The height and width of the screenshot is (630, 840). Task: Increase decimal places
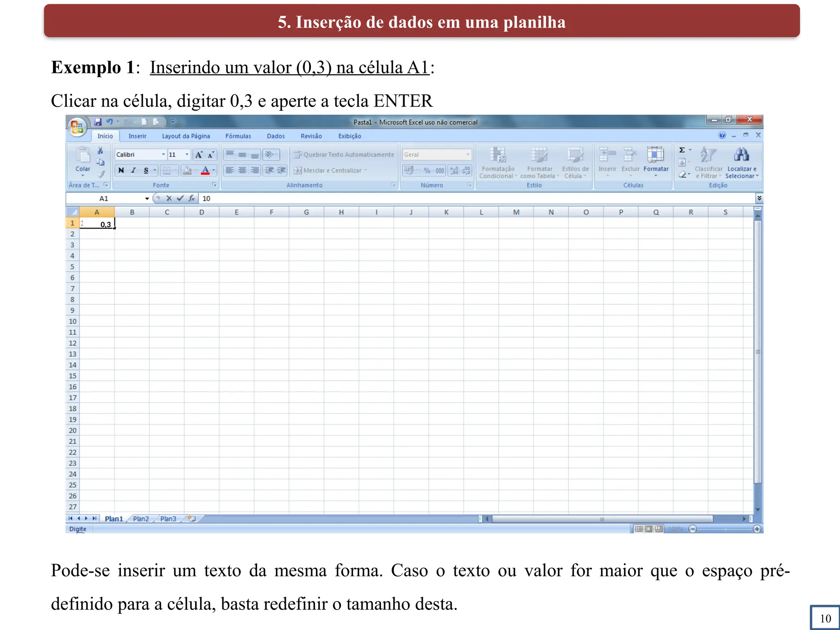pos(454,170)
